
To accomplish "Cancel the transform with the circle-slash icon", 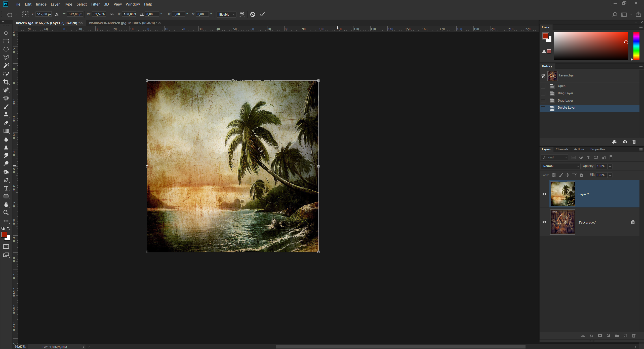I will click(253, 14).
